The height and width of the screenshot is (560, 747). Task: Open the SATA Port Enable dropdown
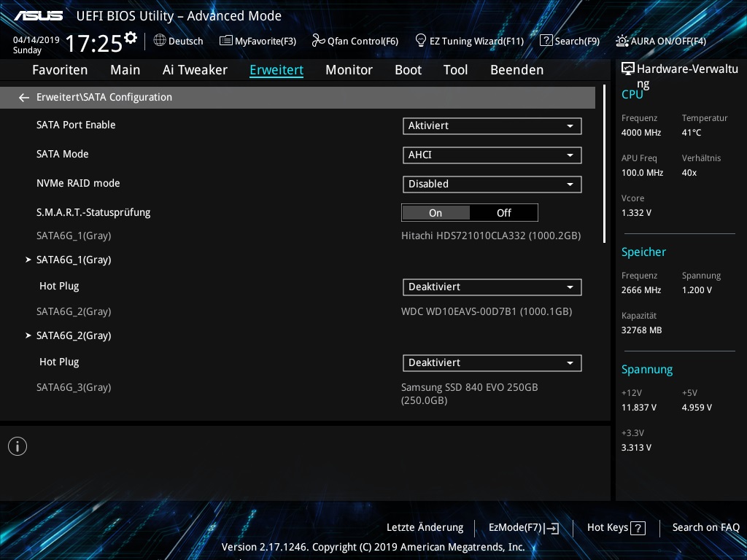click(492, 125)
